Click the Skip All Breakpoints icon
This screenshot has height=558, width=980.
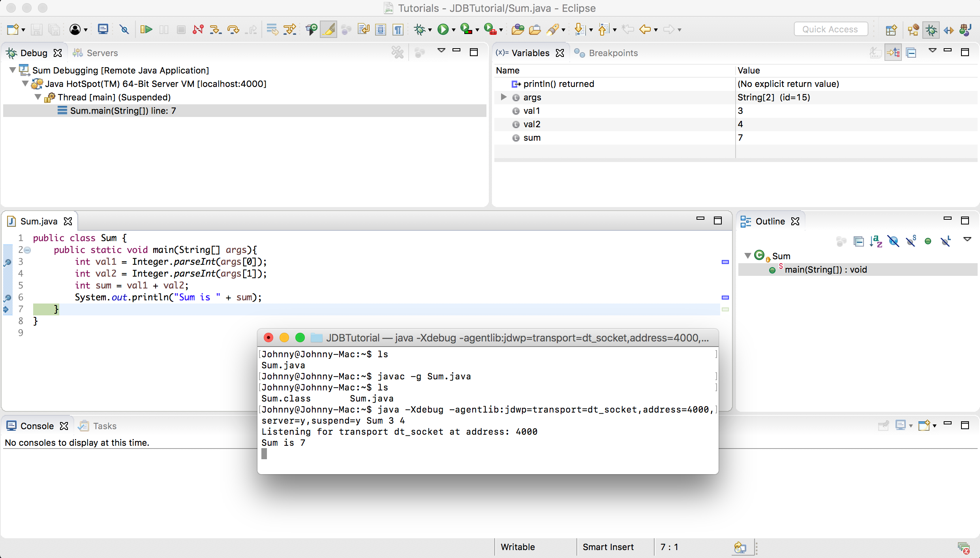point(124,29)
